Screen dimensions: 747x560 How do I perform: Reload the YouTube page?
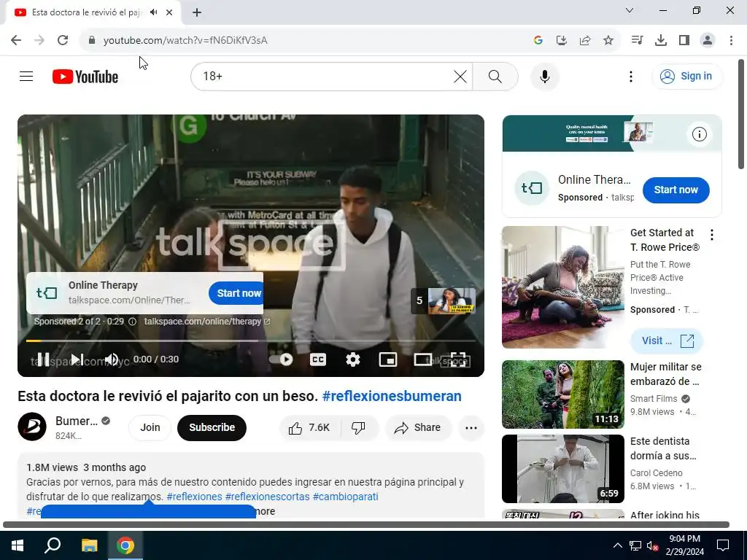[x=63, y=40]
